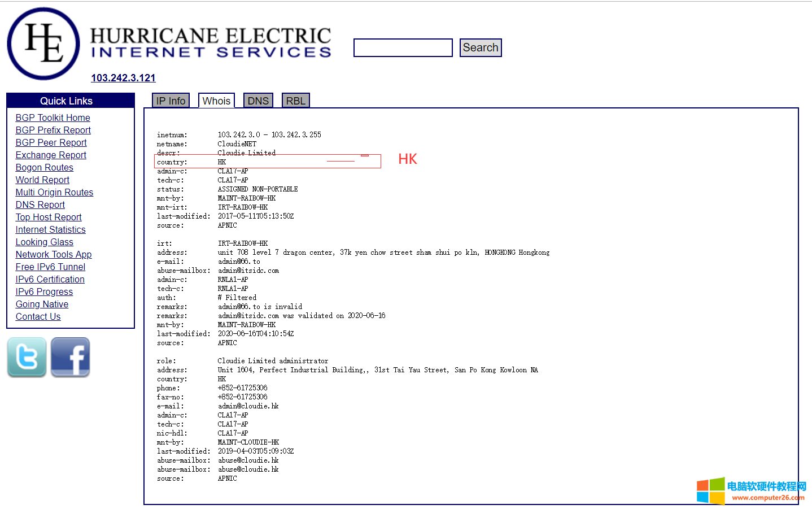Click the search input field

tap(403, 48)
